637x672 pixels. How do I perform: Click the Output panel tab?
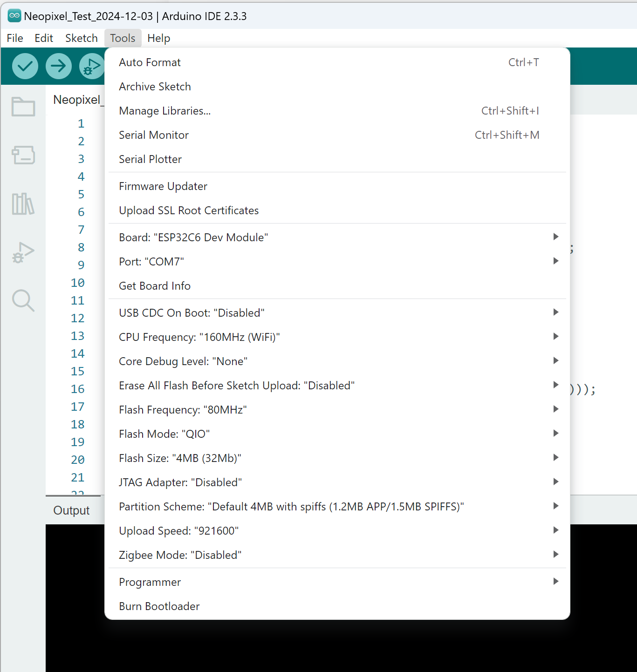[72, 510]
